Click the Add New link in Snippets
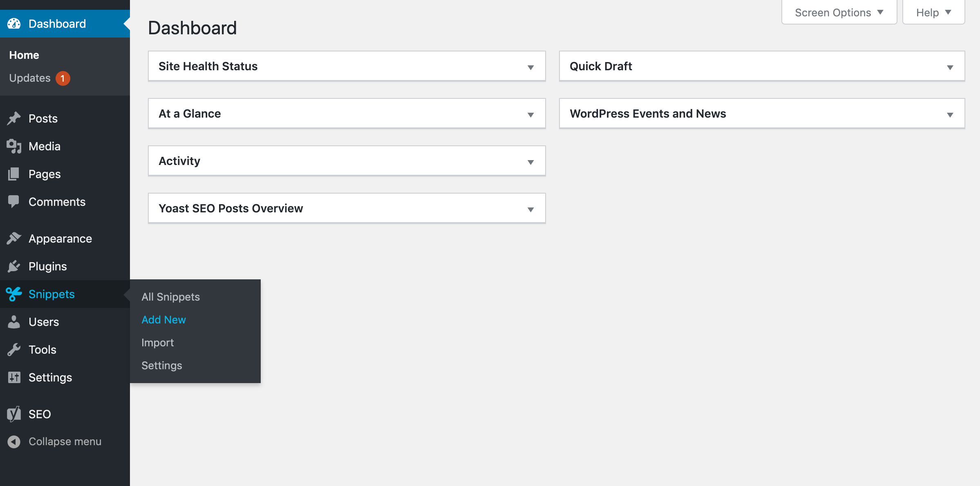The image size is (980, 486). pyautogui.click(x=164, y=319)
